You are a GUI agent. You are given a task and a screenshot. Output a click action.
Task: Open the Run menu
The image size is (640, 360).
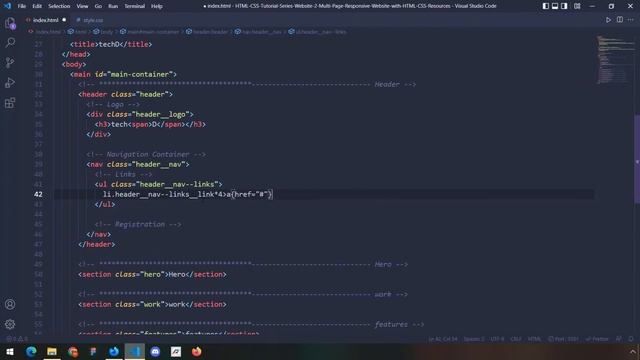(113, 6)
